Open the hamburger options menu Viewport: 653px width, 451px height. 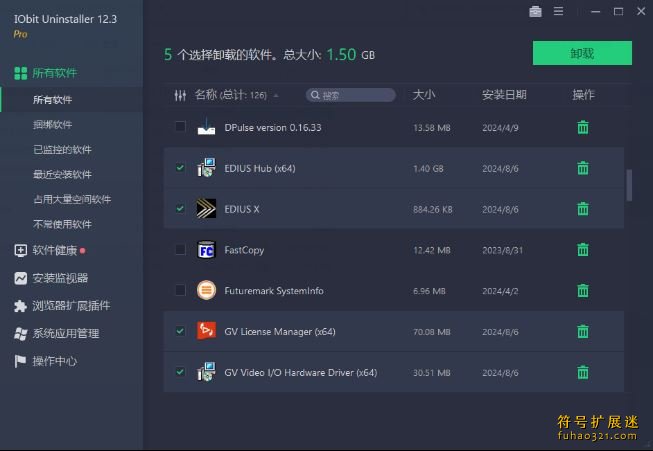click(x=558, y=11)
